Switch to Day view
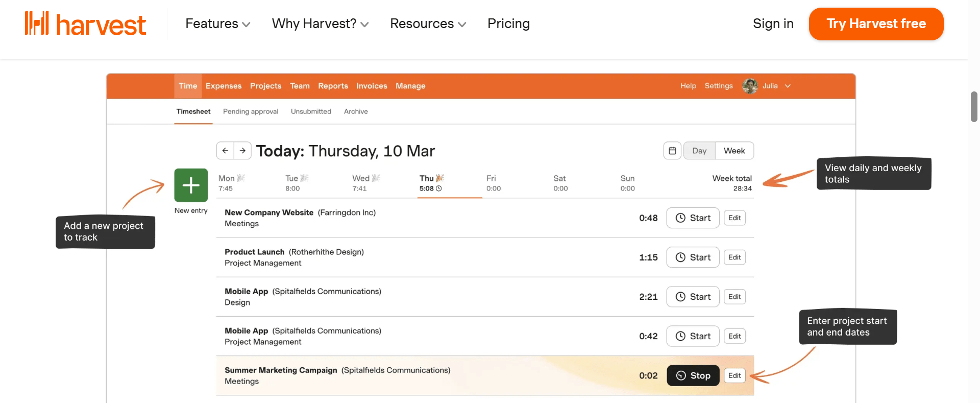 click(x=699, y=151)
